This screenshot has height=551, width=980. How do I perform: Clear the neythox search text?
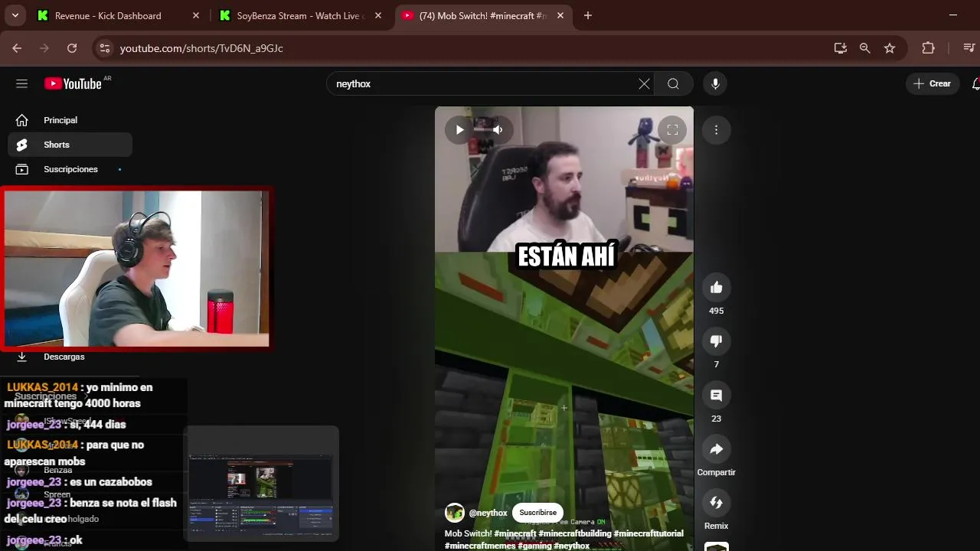point(644,83)
